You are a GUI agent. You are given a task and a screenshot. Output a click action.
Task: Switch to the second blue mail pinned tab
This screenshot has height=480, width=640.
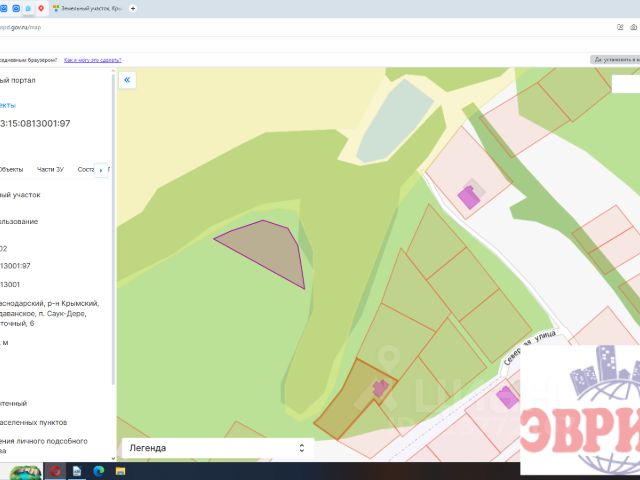(x=16, y=8)
